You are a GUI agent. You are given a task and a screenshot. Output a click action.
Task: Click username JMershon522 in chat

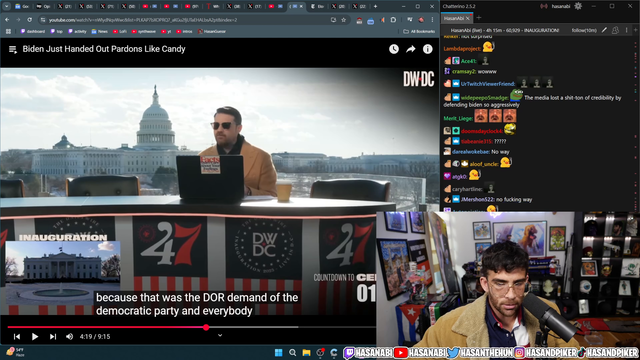(x=478, y=200)
